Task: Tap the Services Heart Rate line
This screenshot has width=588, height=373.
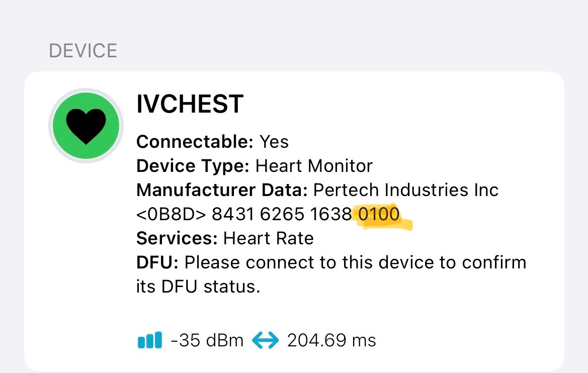Action: point(225,238)
